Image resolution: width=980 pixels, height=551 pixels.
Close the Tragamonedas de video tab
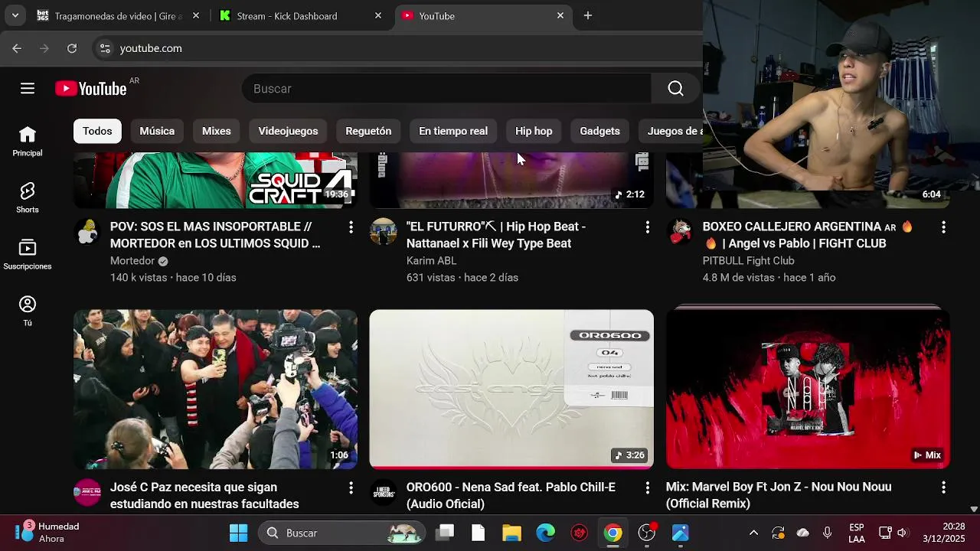196,15
